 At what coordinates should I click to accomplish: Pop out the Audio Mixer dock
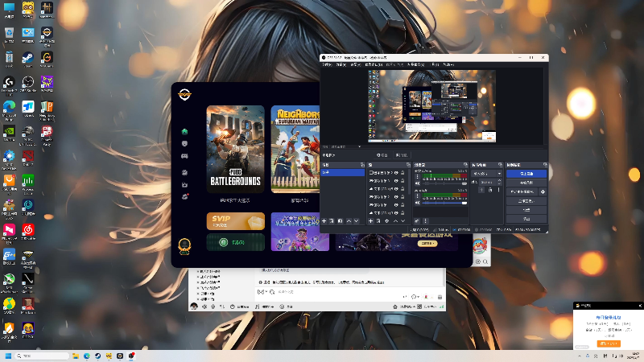point(465,165)
